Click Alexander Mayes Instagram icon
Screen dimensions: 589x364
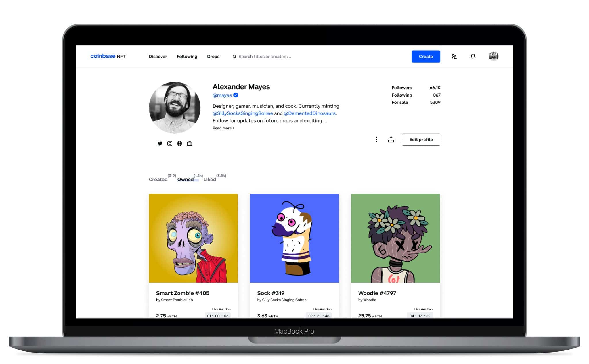[x=170, y=143]
